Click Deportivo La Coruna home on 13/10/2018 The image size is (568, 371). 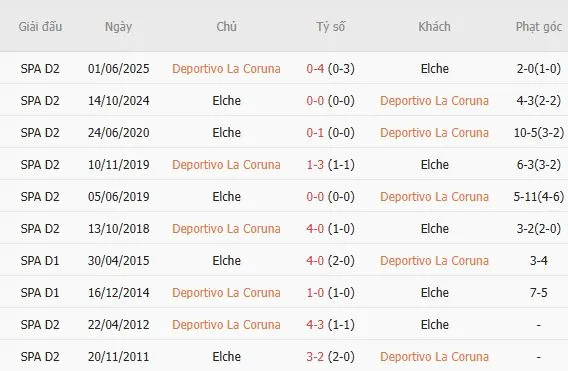click(x=226, y=229)
